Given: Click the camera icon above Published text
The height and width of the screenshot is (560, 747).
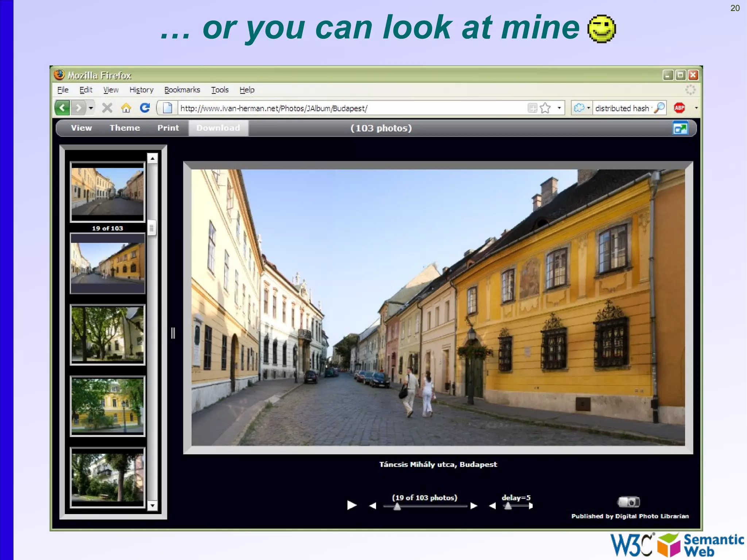Looking at the screenshot, I should click(629, 502).
